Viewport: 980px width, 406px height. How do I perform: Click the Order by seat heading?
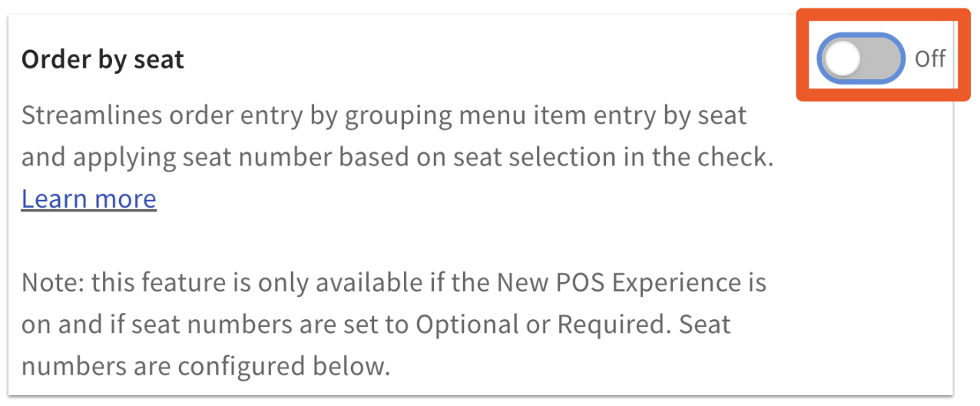(x=103, y=59)
